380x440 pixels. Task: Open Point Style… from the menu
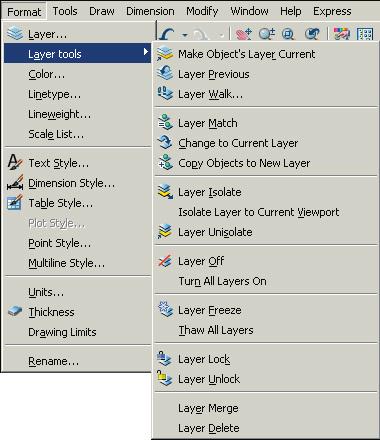coord(77,243)
